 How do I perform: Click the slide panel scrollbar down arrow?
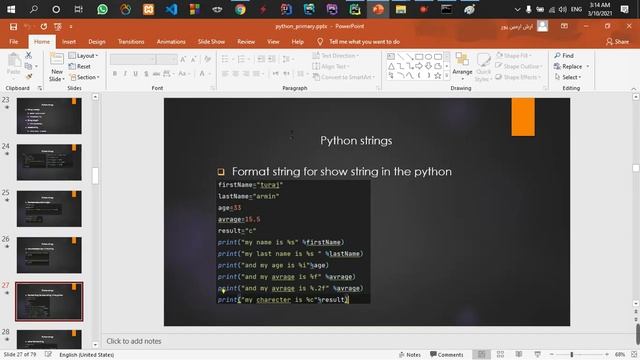coord(95,344)
